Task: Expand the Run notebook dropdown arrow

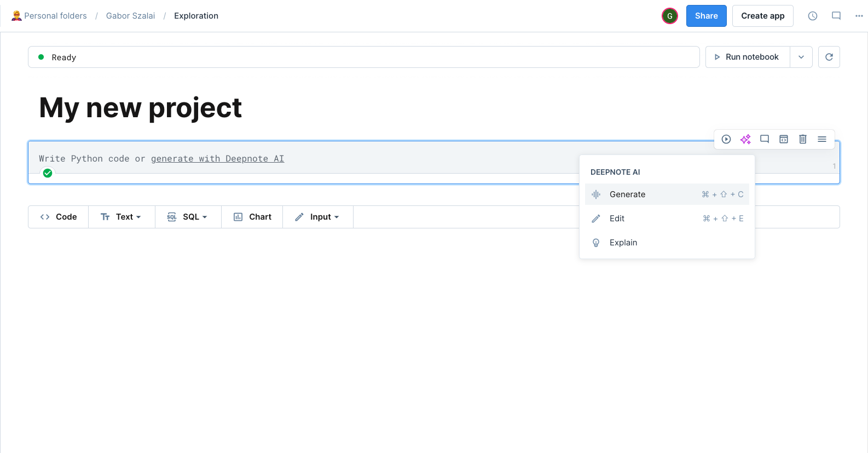Action: [x=801, y=57]
